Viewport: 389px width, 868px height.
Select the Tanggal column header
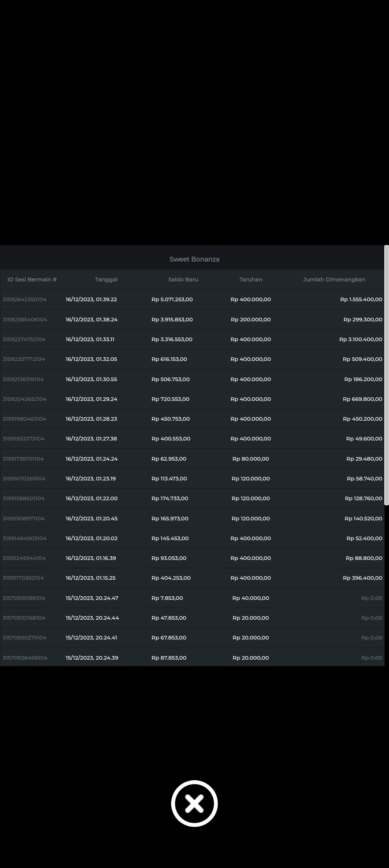coord(106,279)
